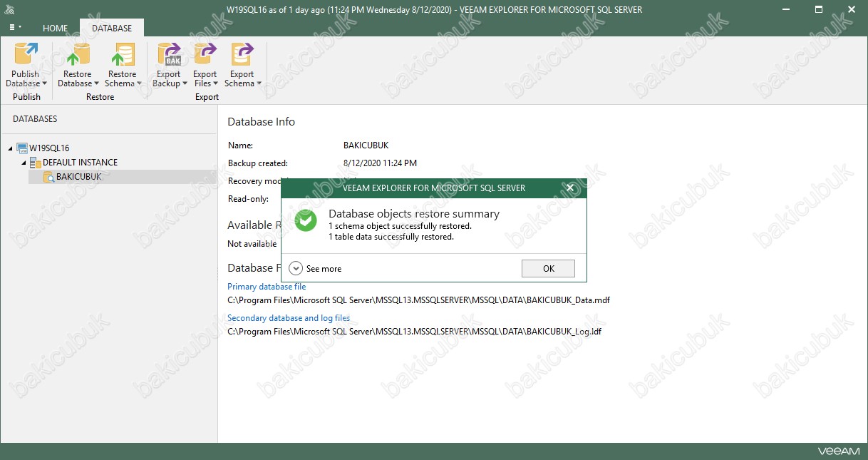
Task: Close the restore summary dialog
Action: (x=570, y=188)
